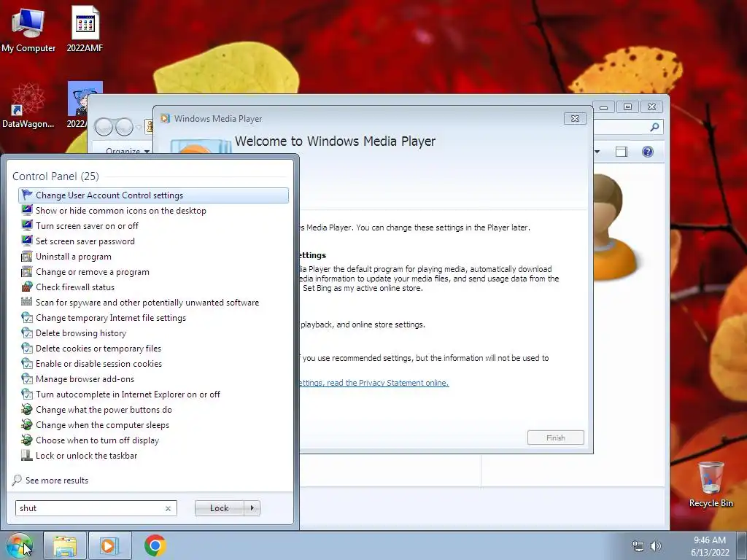The width and height of the screenshot is (747, 560).
Task: Click the Lock button
Action: coord(219,508)
